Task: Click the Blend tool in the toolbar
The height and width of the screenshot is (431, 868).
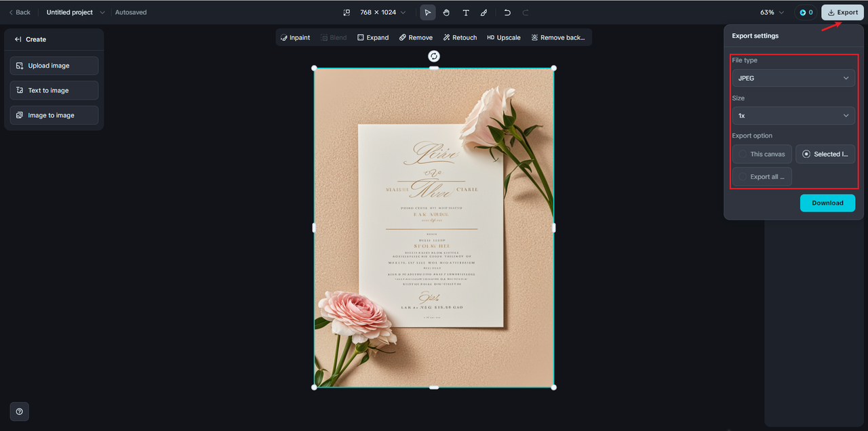Action: [334, 37]
